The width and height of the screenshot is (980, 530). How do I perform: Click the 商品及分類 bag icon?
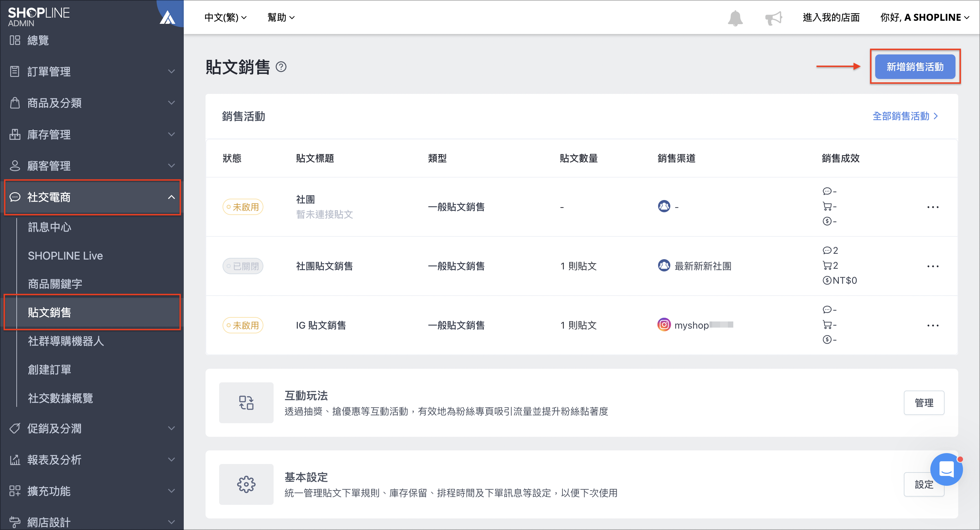click(x=15, y=103)
